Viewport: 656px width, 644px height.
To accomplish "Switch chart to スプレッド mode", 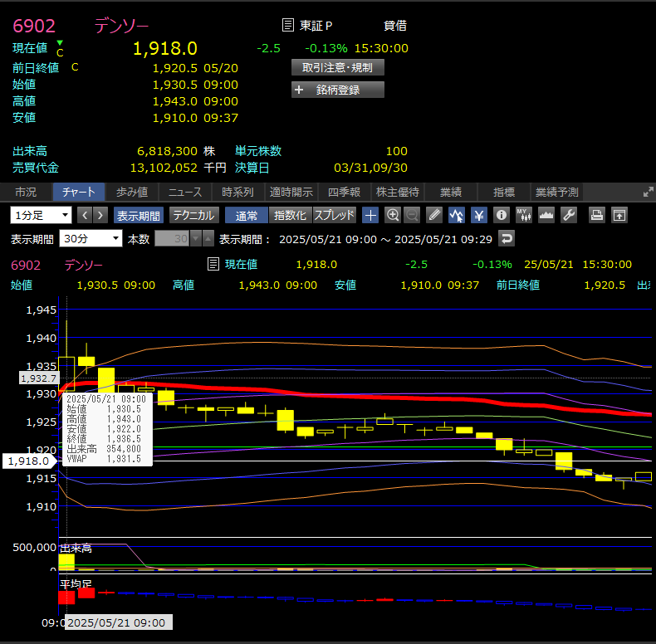I will [x=335, y=216].
